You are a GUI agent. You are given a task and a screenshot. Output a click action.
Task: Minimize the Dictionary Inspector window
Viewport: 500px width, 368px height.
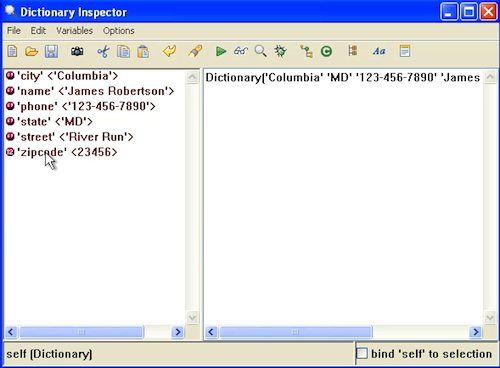[449, 12]
